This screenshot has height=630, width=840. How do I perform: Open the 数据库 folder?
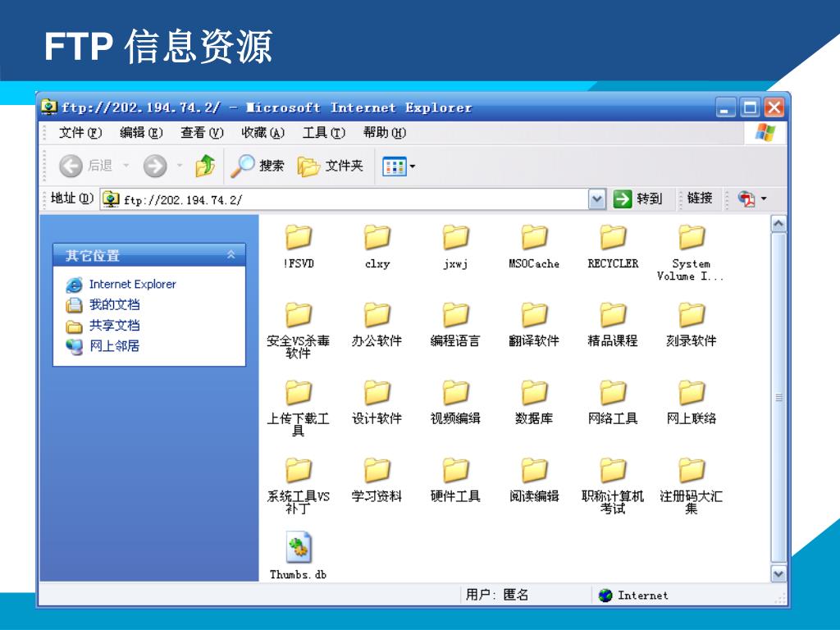534,402
